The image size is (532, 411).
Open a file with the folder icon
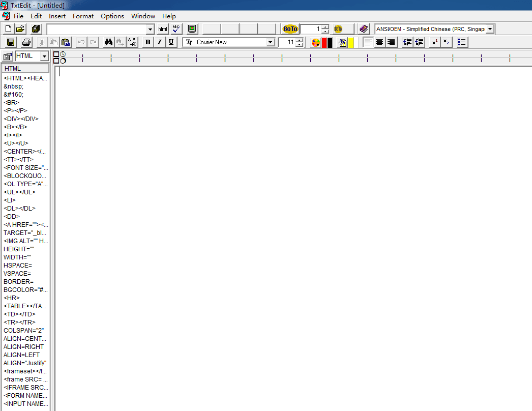(21, 29)
